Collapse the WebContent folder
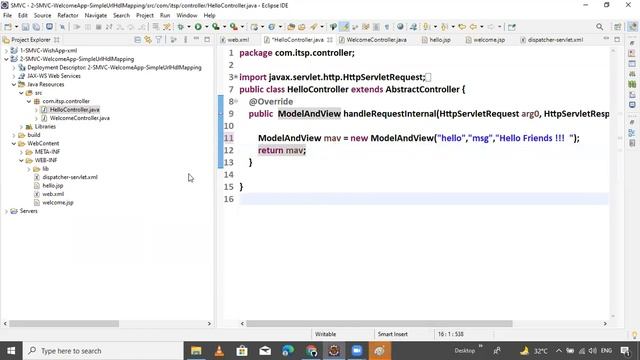 [x=14, y=144]
